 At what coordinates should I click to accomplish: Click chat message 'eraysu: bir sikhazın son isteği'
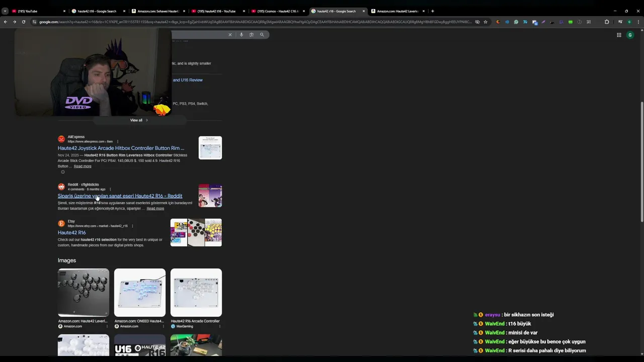tap(514, 315)
